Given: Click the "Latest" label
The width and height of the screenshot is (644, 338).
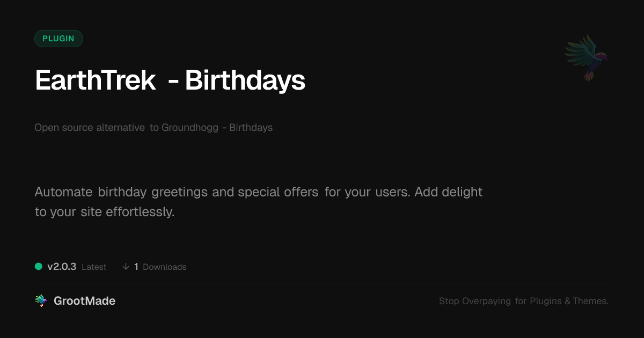Looking at the screenshot, I should coord(94,267).
